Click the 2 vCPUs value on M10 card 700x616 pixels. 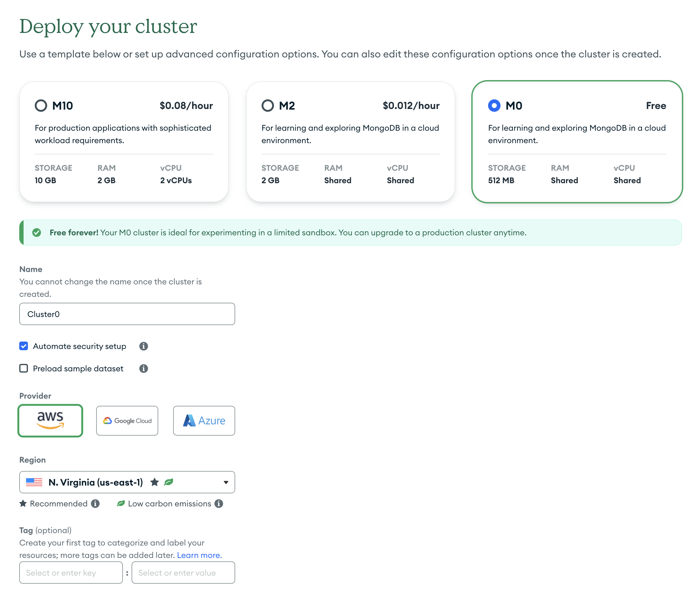176,180
